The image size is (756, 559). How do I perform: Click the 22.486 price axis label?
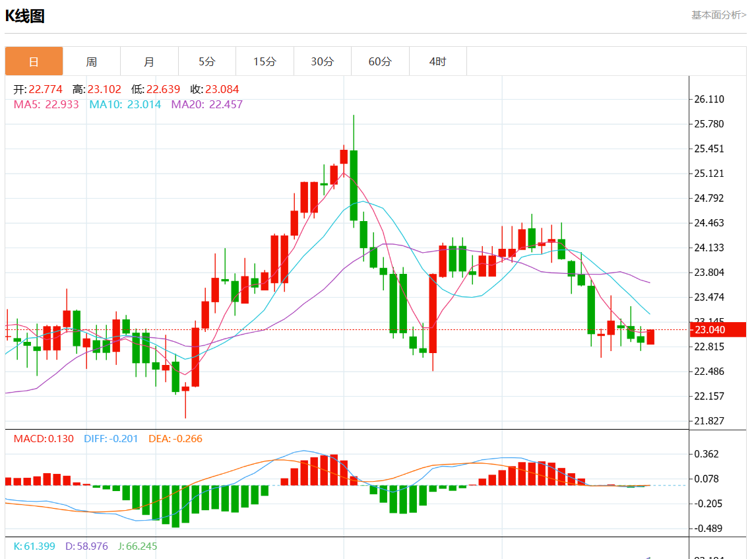pyautogui.click(x=709, y=372)
